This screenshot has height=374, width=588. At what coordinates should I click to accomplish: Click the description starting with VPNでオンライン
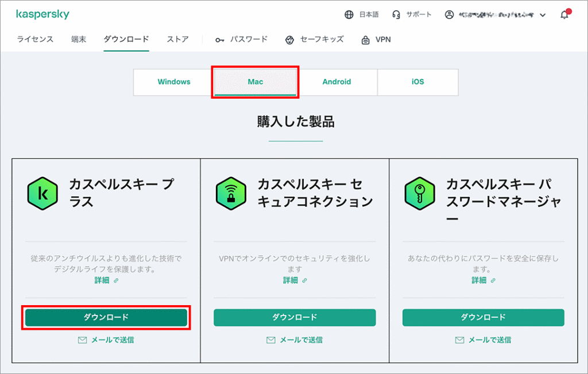[295, 264]
